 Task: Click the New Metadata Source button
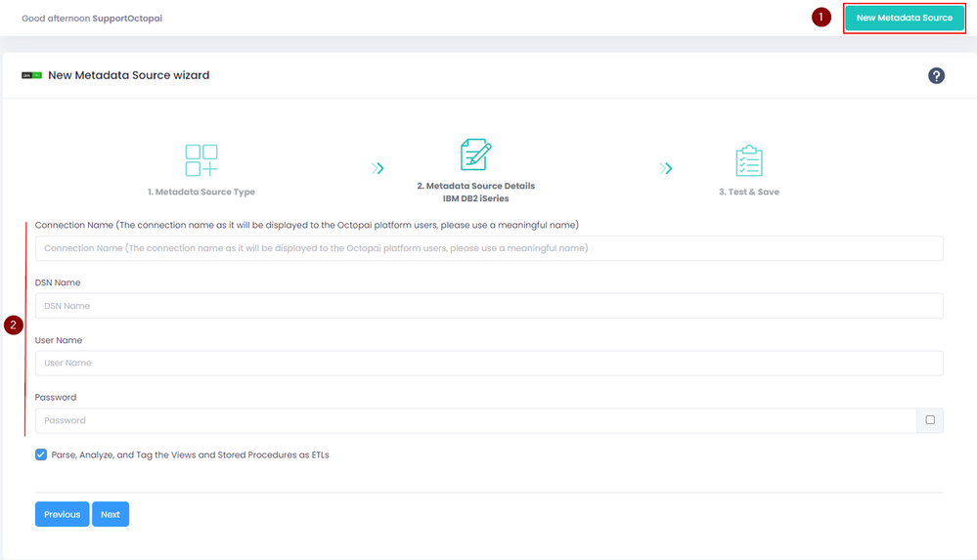click(904, 18)
